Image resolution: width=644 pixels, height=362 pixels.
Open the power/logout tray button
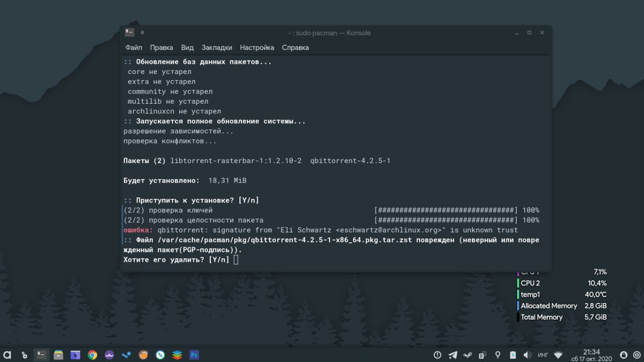(x=636, y=355)
